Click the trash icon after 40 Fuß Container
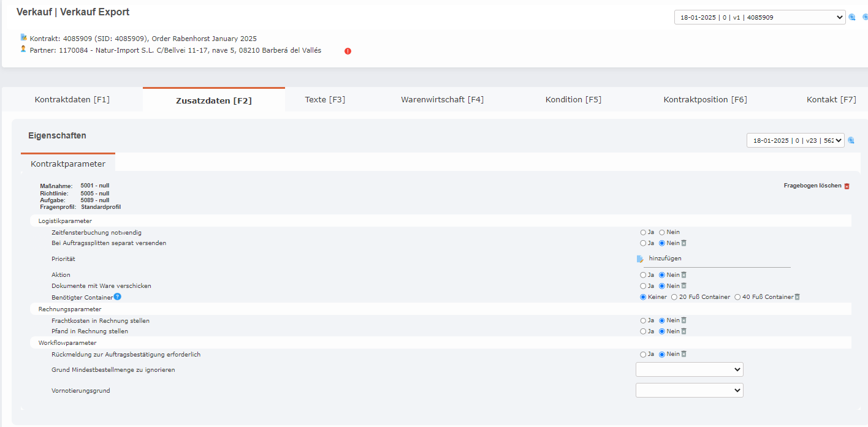The height and width of the screenshot is (427, 868). pyautogui.click(x=798, y=297)
